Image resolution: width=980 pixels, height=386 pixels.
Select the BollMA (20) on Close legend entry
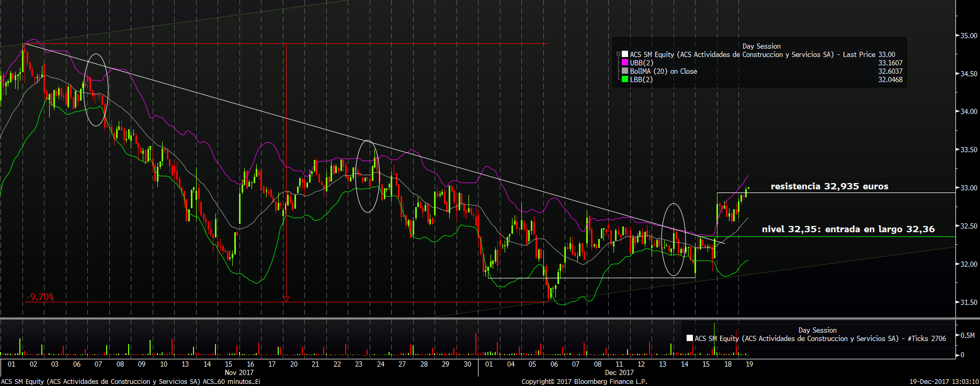click(663, 71)
